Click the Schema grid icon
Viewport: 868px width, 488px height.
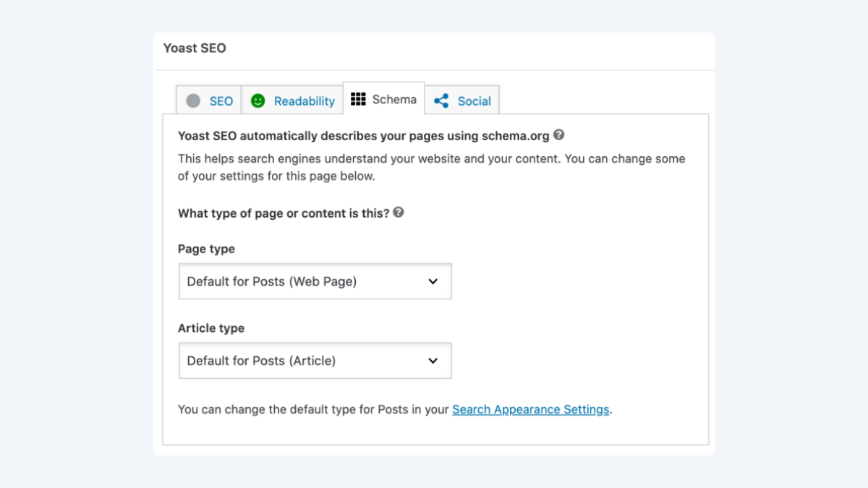click(358, 100)
